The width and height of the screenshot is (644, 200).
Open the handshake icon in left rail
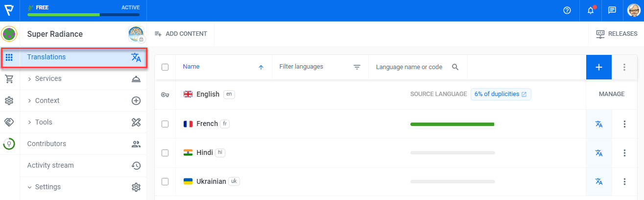pyautogui.click(x=9, y=122)
